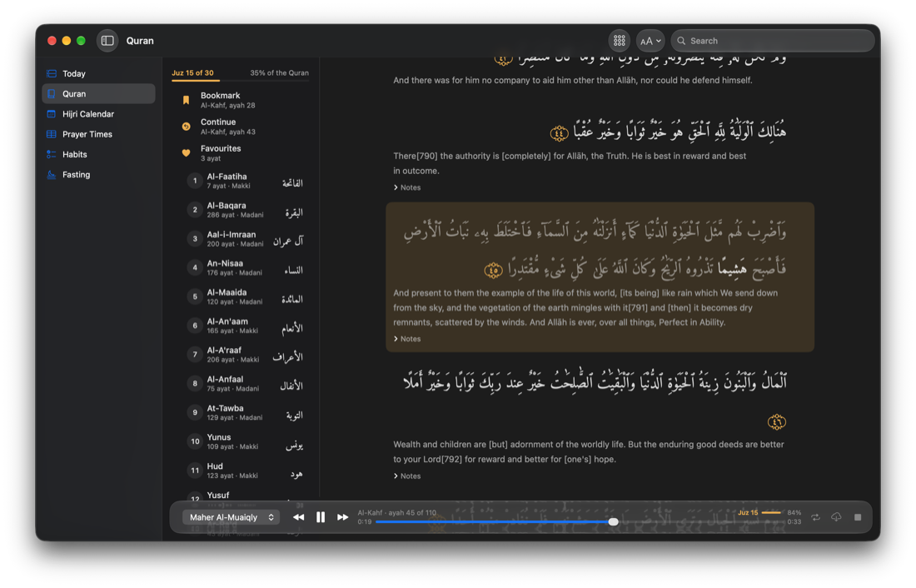This screenshot has height=588, width=916.
Task: Expand Notes under highlighted ayah 45
Action: click(407, 339)
